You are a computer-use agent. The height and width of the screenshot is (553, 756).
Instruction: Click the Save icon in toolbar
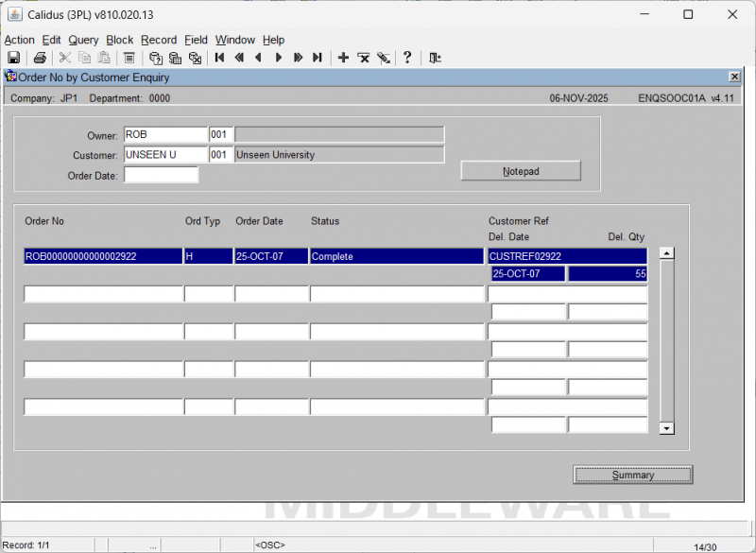(x=14, y=58)
